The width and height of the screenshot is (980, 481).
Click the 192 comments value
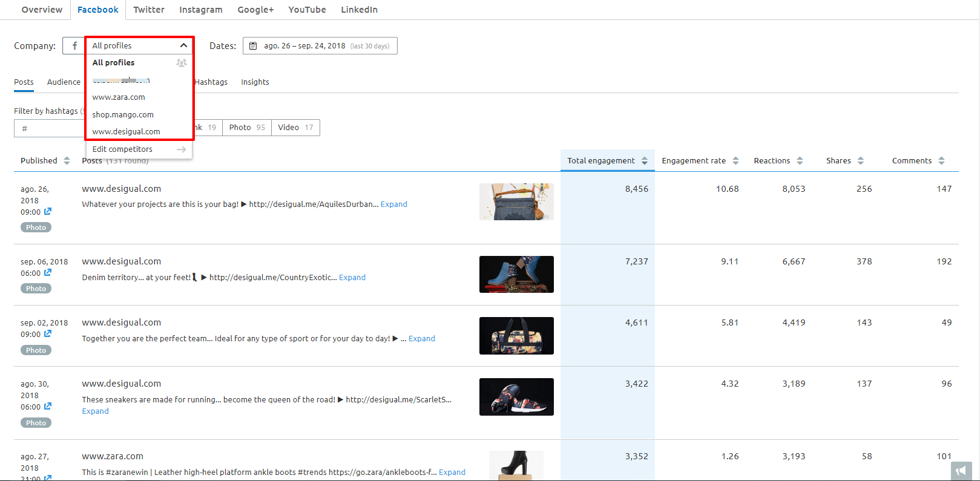point(944,261)
